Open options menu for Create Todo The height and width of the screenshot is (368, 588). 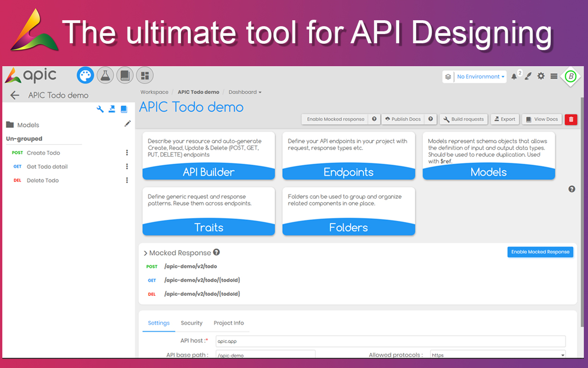click(127, 153)
